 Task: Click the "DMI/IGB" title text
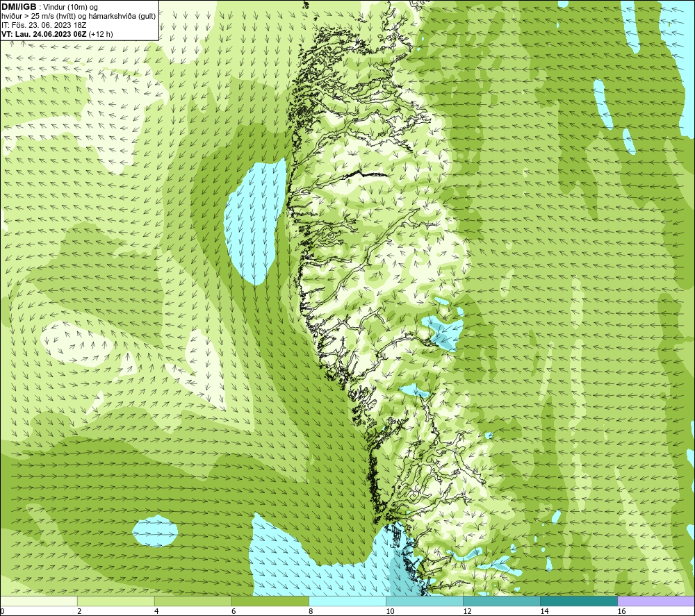[19, 7]
